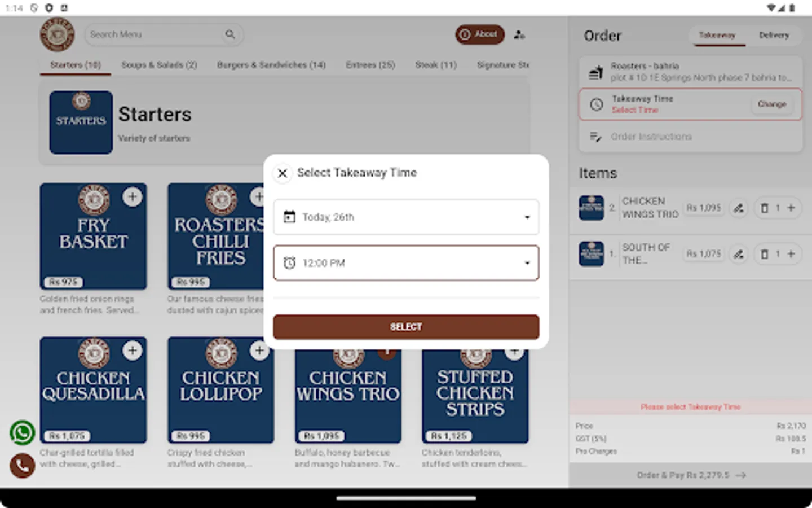Screen dimensions: 812x508
Task: Click the calendar icon in the takeaway dialog
Action: pos(289,217)
